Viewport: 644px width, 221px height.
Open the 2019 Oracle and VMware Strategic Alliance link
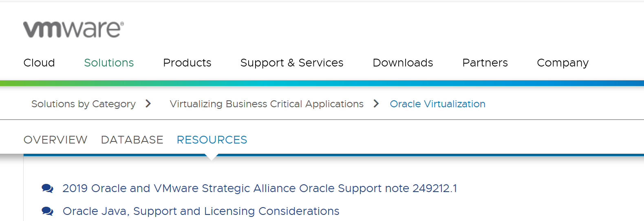[260, 188]
